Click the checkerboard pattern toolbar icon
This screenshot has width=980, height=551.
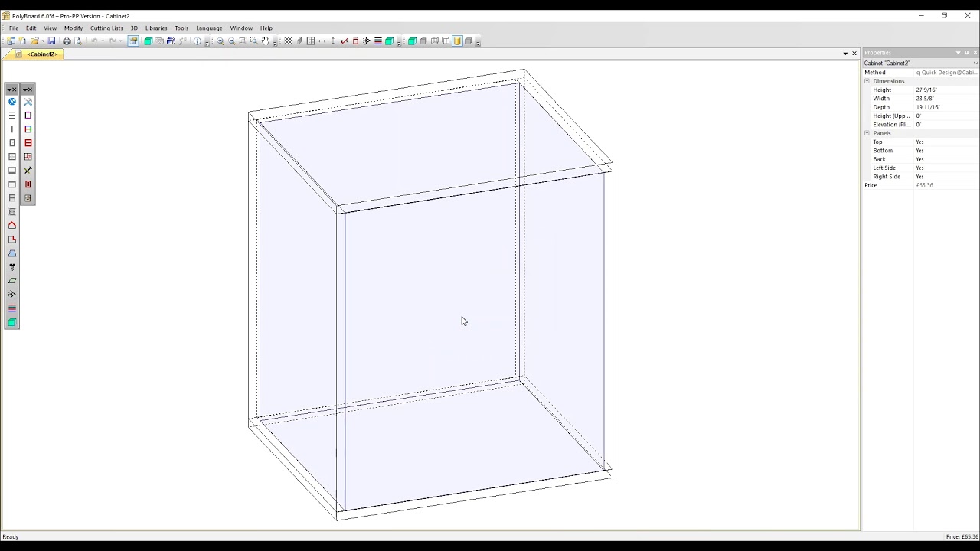tap(289, 41)
